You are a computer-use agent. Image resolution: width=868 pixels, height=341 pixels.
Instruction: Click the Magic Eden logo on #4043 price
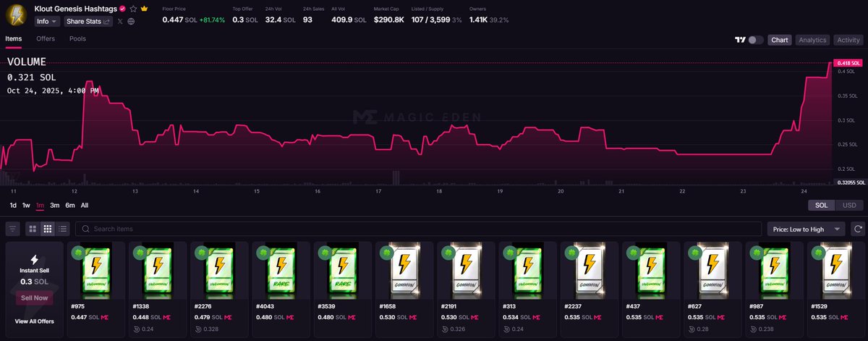290,317
